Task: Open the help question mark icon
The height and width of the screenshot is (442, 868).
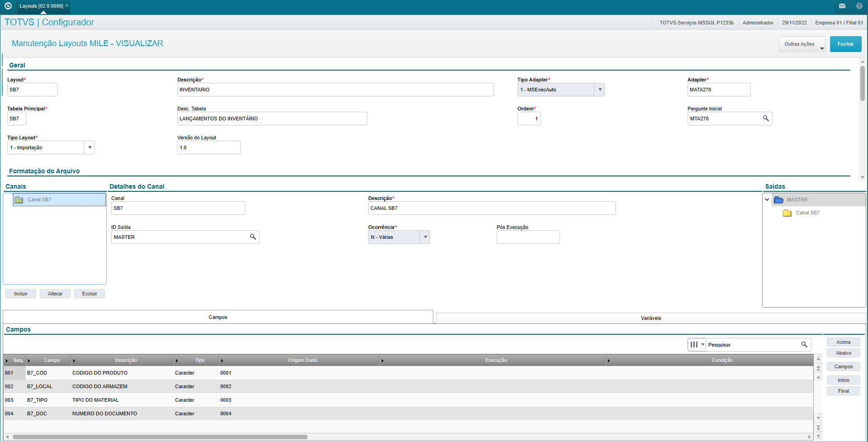Action: pos(859,6)
